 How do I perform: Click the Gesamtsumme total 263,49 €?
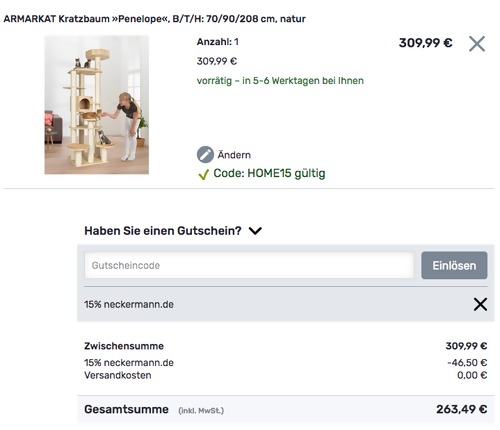coord(462,409)
